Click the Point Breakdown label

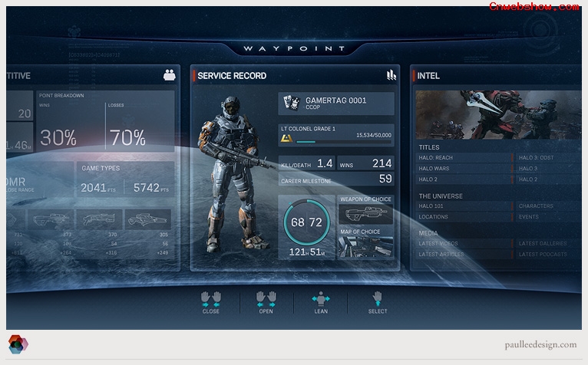click(x=61, y=96)
